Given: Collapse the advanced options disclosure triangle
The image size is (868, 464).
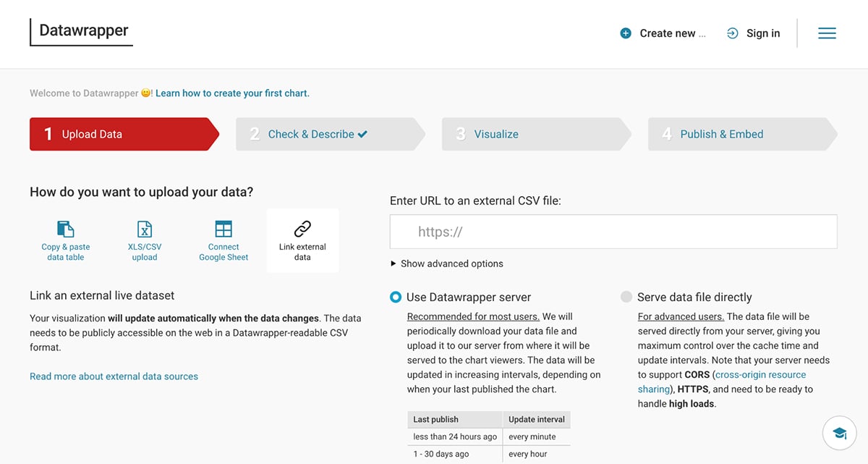Looking at the screenshot, I should [x=394, y=263].
